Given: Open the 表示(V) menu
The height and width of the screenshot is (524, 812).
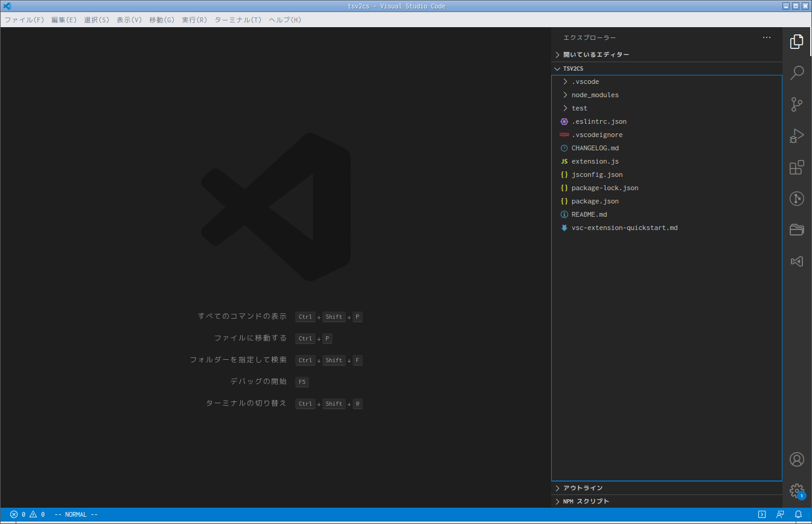Looking at the screenshot, I should pos(129,20).
